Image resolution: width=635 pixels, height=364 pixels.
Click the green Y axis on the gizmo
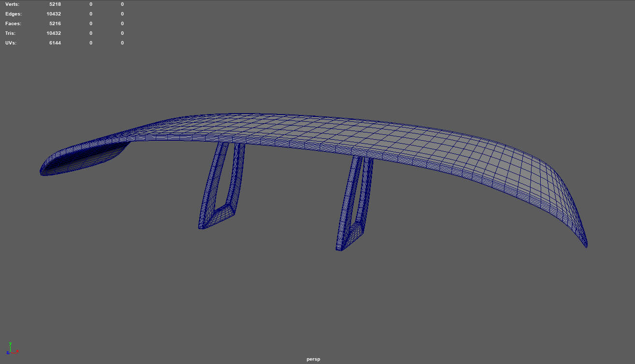click(x=10, y=345)
